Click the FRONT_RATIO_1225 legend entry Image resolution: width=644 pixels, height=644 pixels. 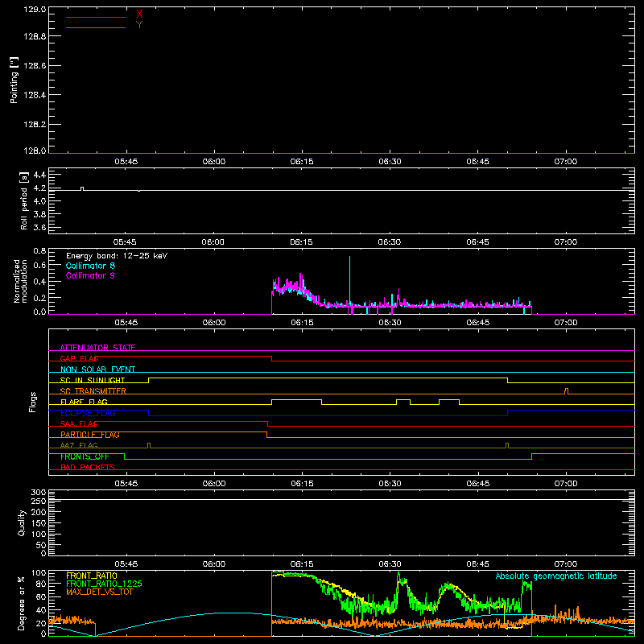(105, 584)
